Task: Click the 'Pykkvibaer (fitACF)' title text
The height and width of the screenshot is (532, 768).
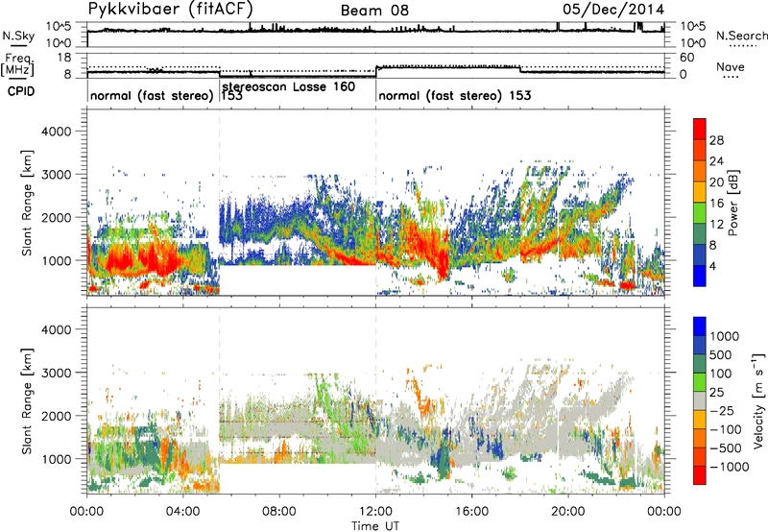Action: (170, 9)
